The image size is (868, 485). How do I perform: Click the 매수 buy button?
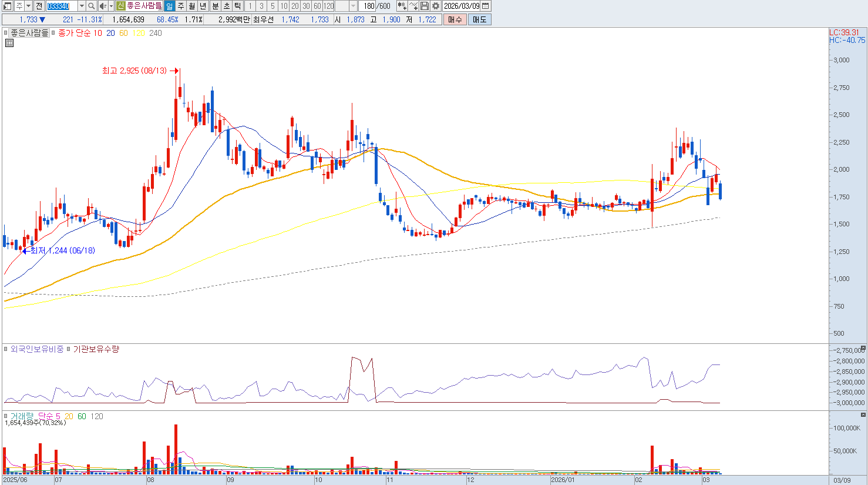point(455,19)
